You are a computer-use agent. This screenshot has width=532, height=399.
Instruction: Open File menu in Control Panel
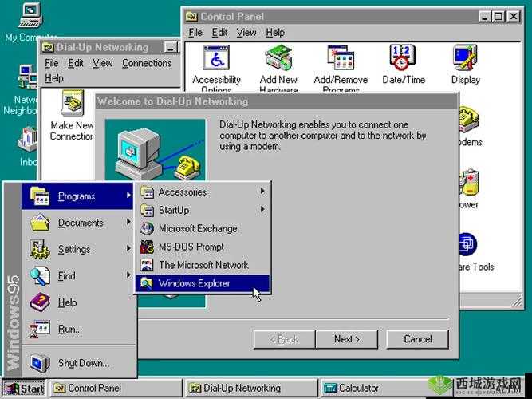point(195,33)
